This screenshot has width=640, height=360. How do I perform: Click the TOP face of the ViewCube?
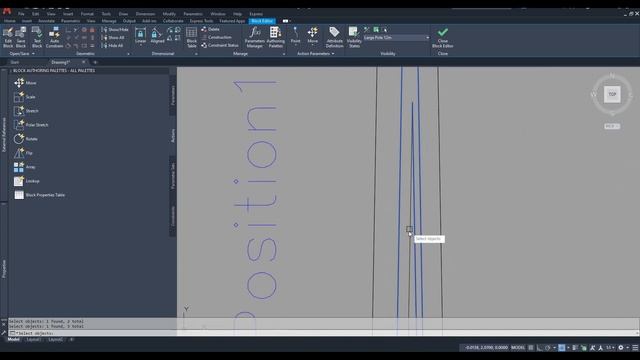tap(612, 94)
